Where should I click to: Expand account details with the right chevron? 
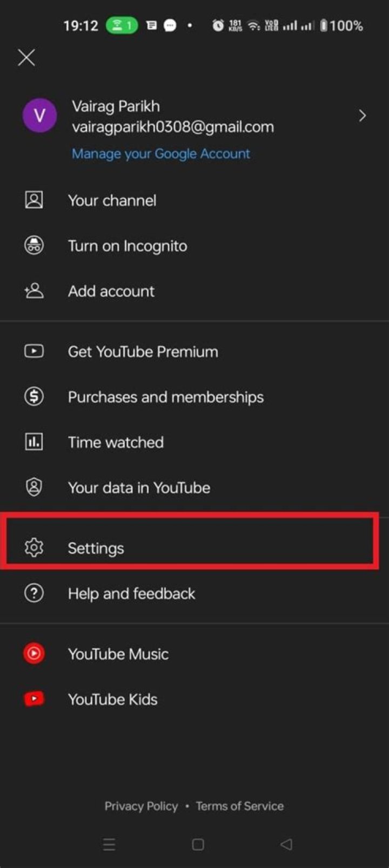click(362, 115)
